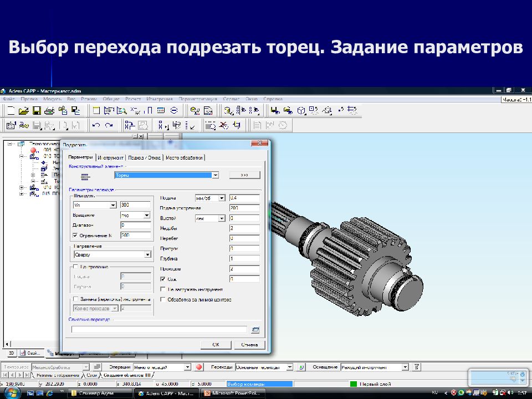Enable Замена (переточка) инструмента checkbox
Image resolution: width=532 pixels, height=399 pixels.
point(76,299)
